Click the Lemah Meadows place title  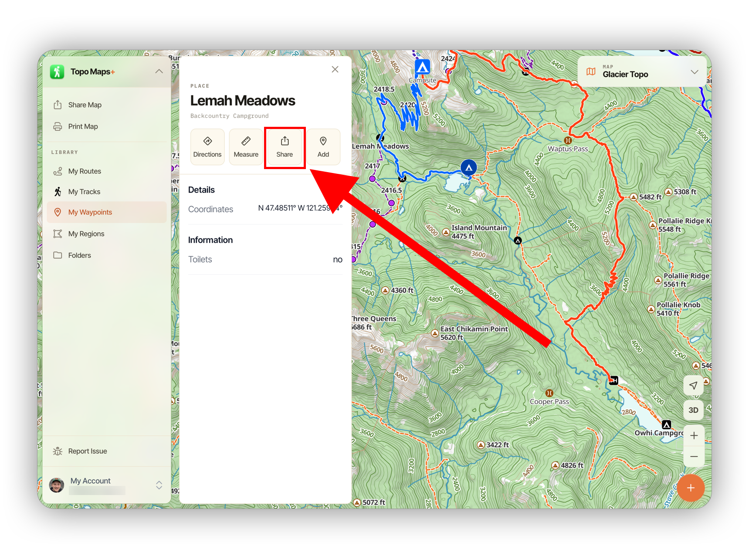[x=243, y=101]
